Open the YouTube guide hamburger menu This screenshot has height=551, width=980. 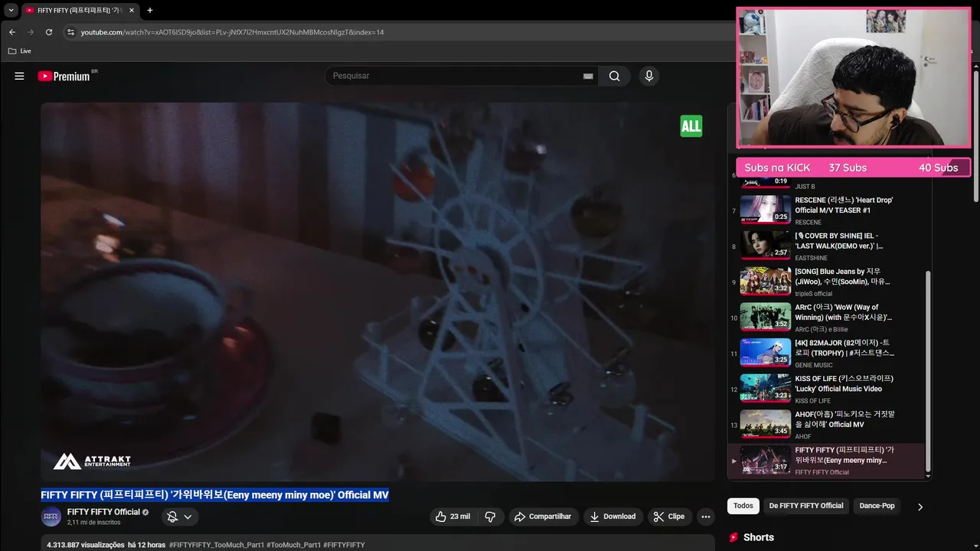click(19, 76)
